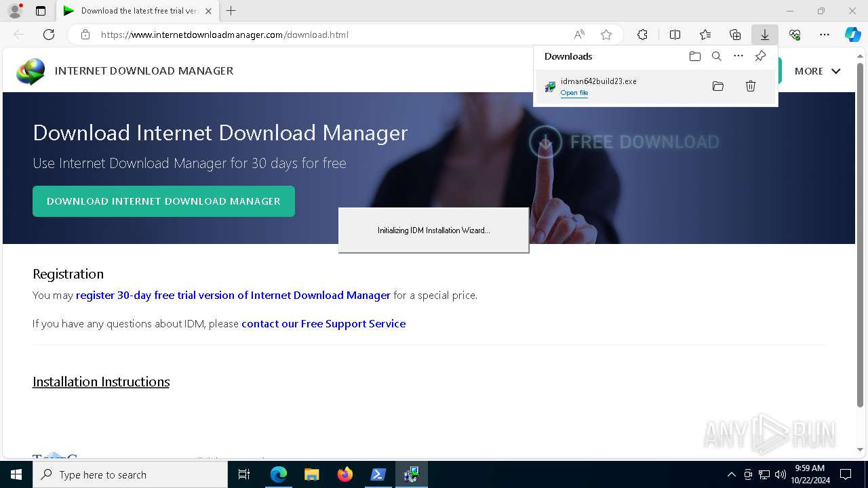Open Read aloud in address bar
The width and height of the screenshot is (868, 488).
tap(579, 35)
